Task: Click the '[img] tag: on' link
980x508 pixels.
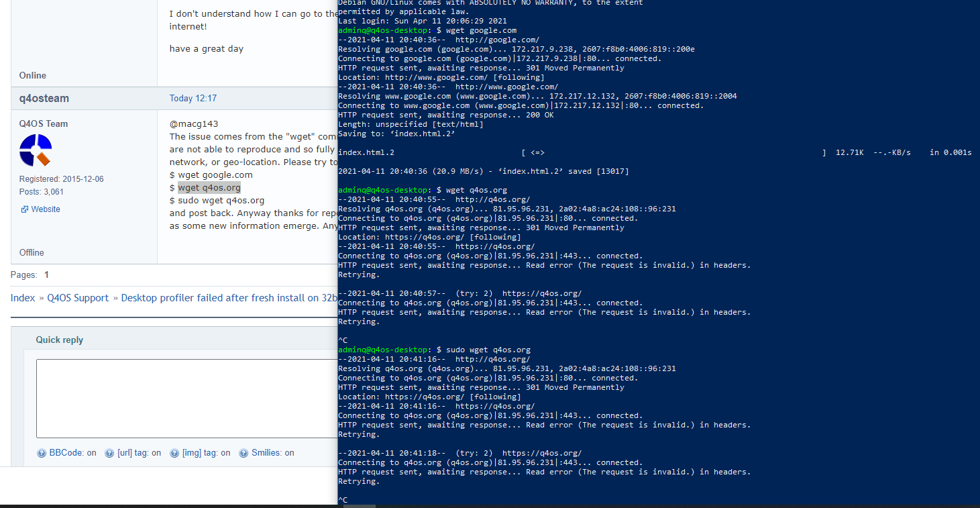Action: pos(206,453)
